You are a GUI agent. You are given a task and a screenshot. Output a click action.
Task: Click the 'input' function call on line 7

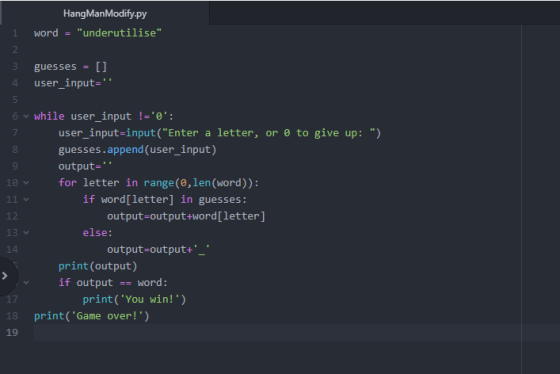[141, 133]
